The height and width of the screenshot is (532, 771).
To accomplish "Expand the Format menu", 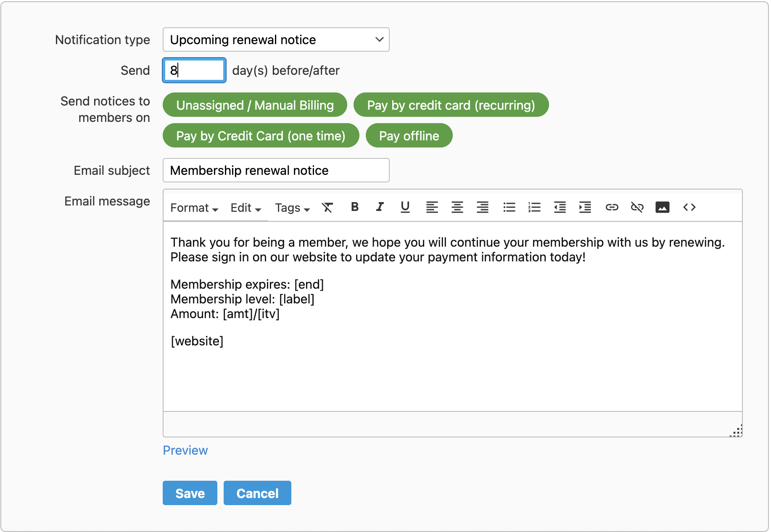I will pos(194,208).
